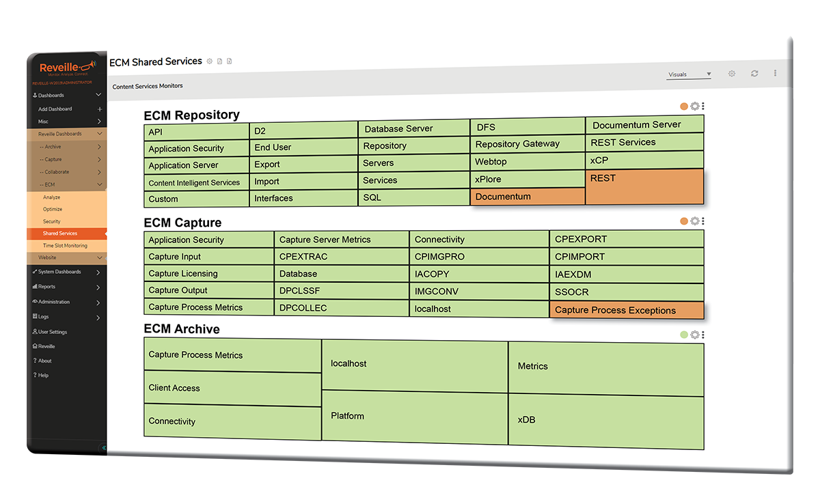Image resolution: width=820 pixels, height=504 pixels.
Task: Select the Documentum Server tile
Action: pos(644,125)
